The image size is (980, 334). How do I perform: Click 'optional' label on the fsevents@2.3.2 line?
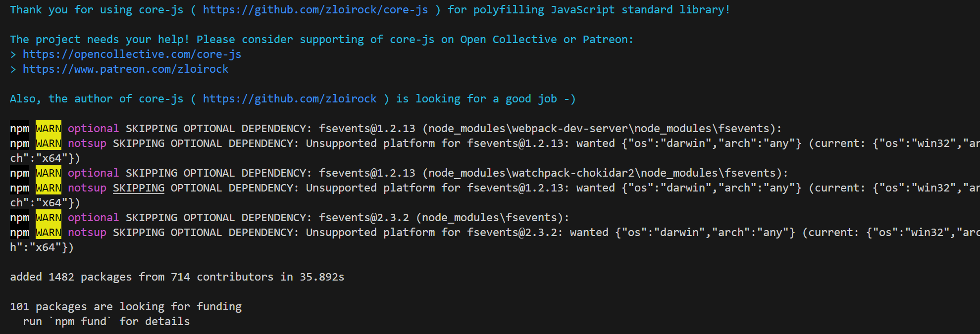click(93, 218)
